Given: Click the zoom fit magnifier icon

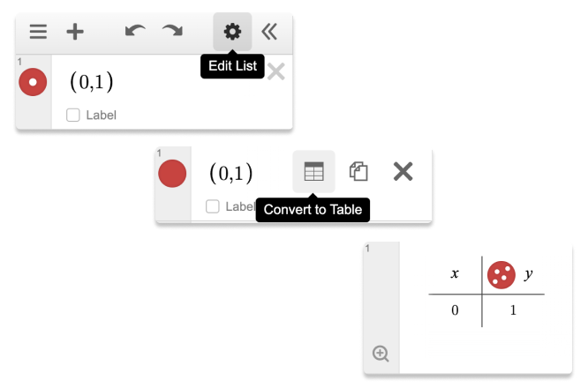Looking at the screenshot, I should (381, 354).
